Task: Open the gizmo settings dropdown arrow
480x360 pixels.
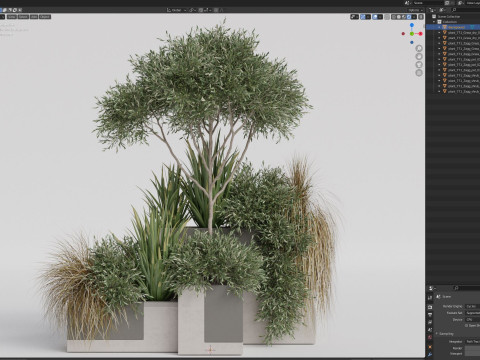Action: (x=368, y=17)
